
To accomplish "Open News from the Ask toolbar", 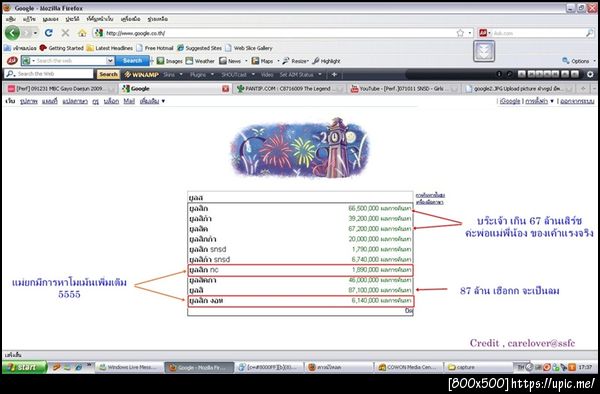I will [x=230, y=61].
